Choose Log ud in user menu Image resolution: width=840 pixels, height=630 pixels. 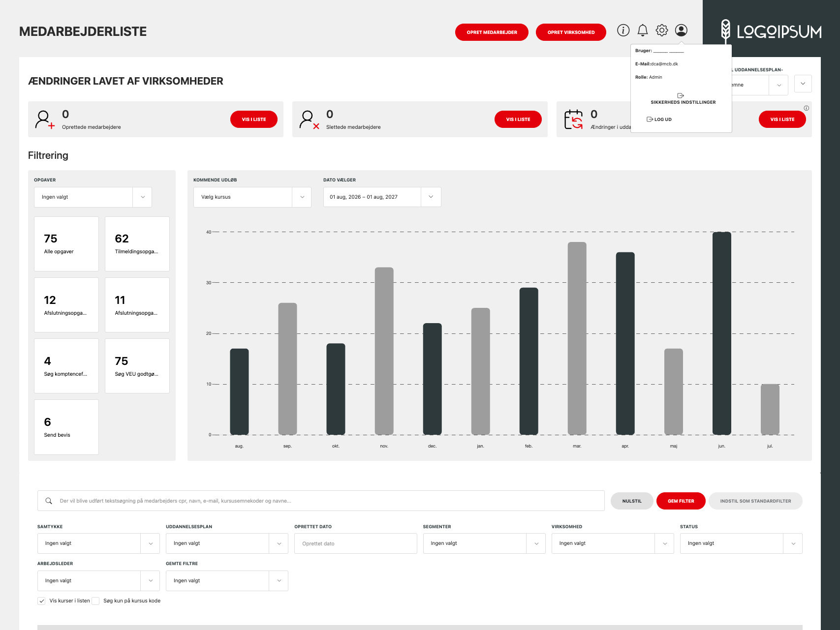pyautogui.click(x=659, y=120)
